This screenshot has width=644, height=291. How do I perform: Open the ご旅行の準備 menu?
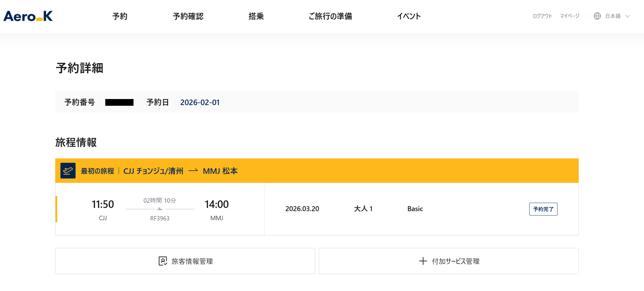tap(330, 16)
